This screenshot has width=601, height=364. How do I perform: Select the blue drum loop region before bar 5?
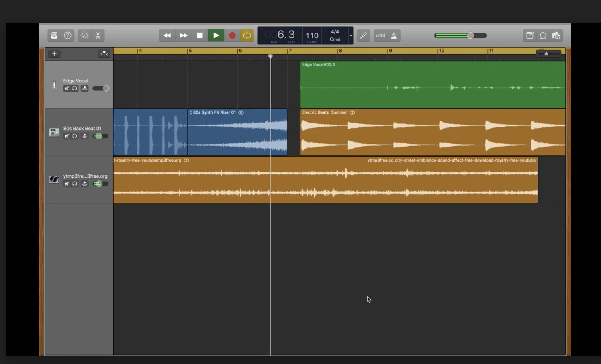(151, 133)
